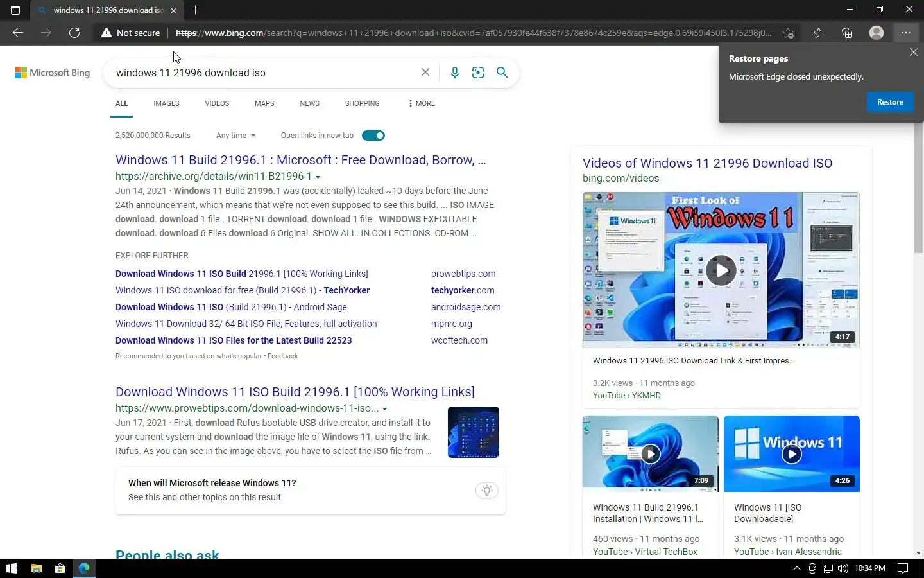The width and height of the screenshot is (924, 578).
Task: Click the Feedback link under recommendations
Action: tap(282, 356)
